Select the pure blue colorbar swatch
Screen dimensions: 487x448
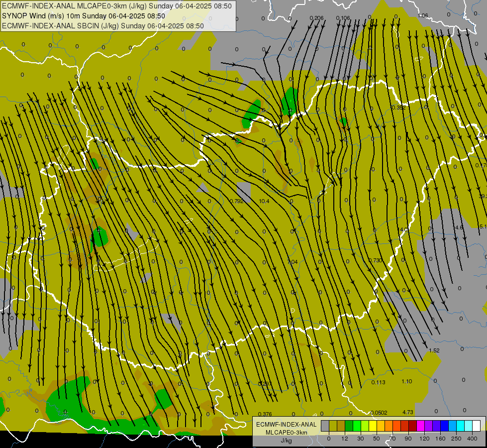pos(445,426)
